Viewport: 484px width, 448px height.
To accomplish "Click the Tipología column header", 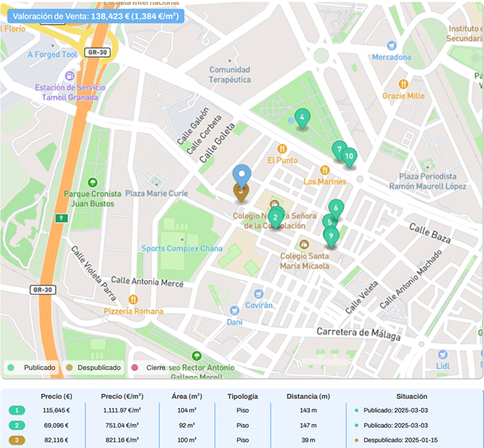I will [x=243, y=396].
